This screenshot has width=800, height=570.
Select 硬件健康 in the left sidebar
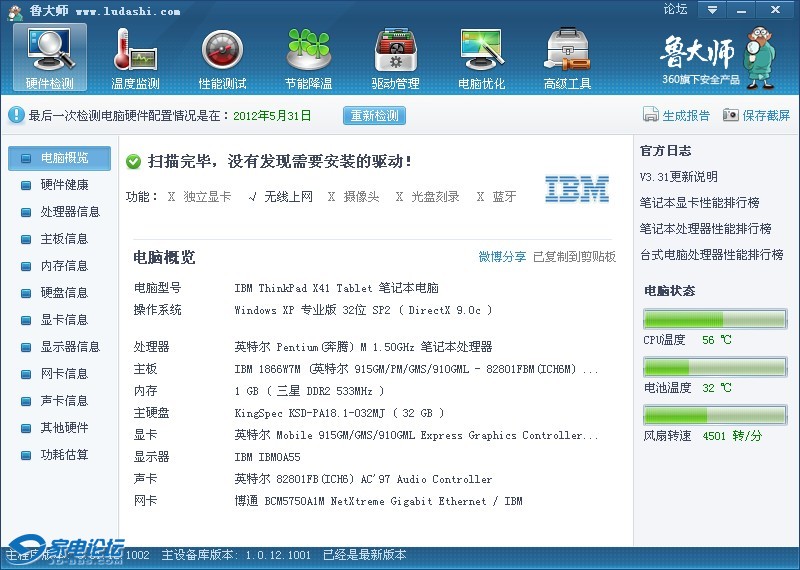(x=64, y=185)
